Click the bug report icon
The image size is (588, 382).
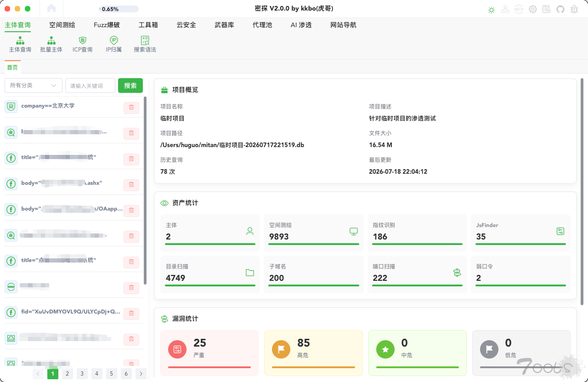coord(574,9)
